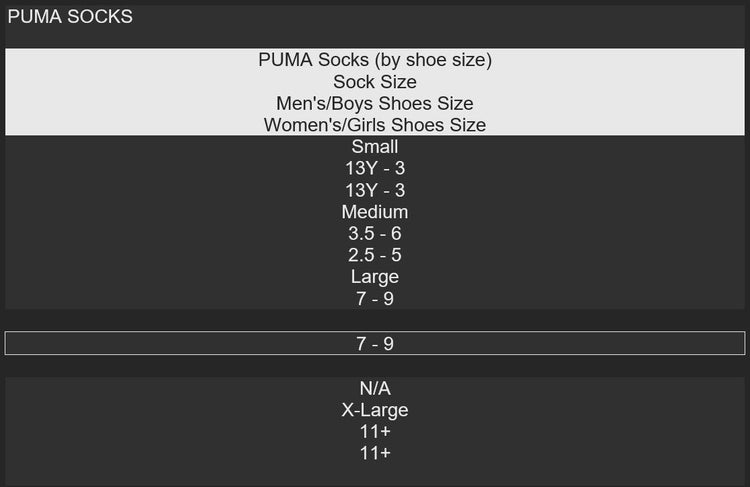This screenshot has height=487, width=750.
Task: Click the word 'SOCKS' in the top heading
Action: (99, 17)
